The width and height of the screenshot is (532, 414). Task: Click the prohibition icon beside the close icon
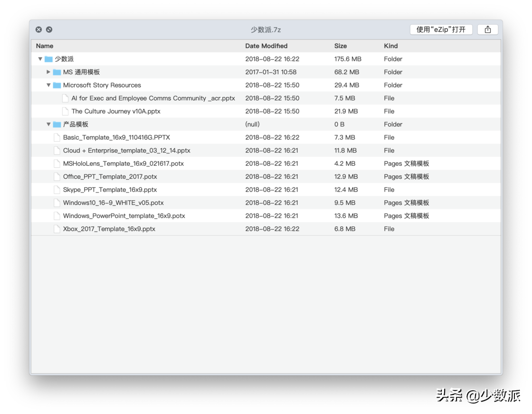click(x=49, y=29)
